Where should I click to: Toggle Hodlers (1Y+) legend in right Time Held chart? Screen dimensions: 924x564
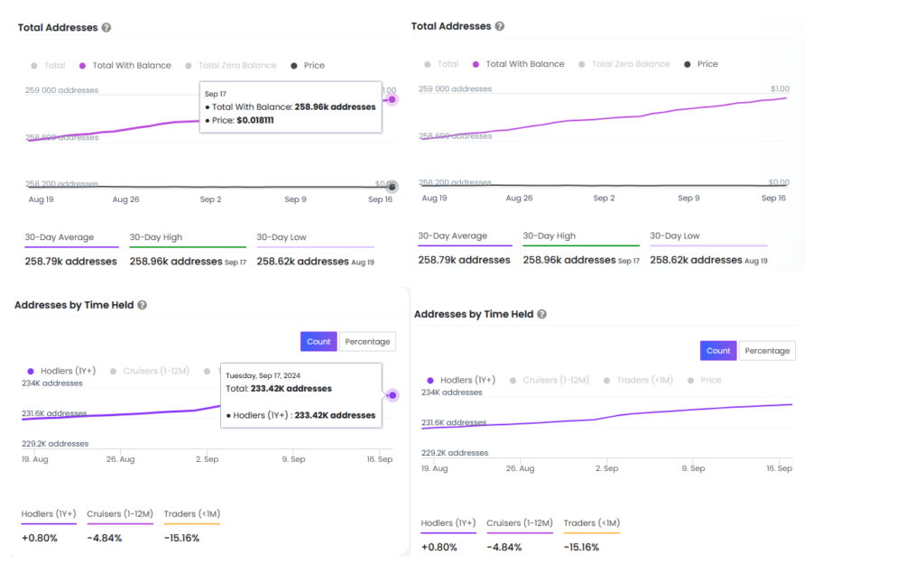pos(461,380)
